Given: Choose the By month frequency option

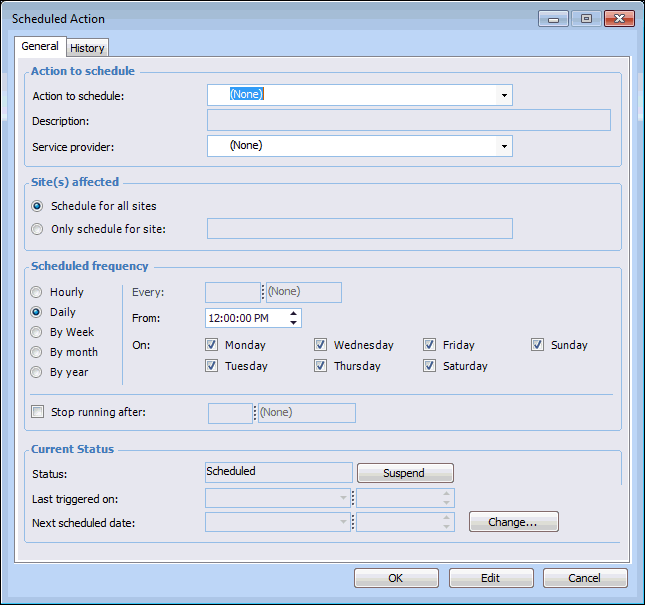Looking at the screenshot, I should pyautogui.click(x=37, y=352).
